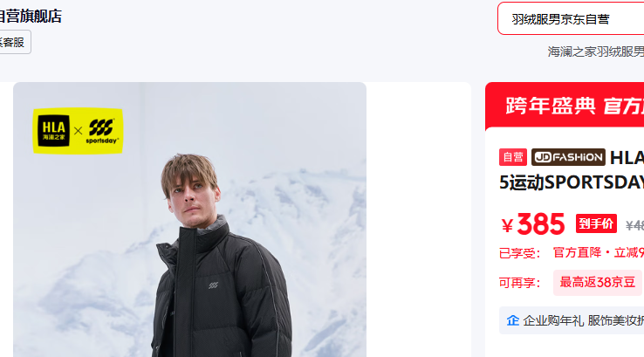Click the red 自营 badge icon
The image size is (644, 357).
513,157
